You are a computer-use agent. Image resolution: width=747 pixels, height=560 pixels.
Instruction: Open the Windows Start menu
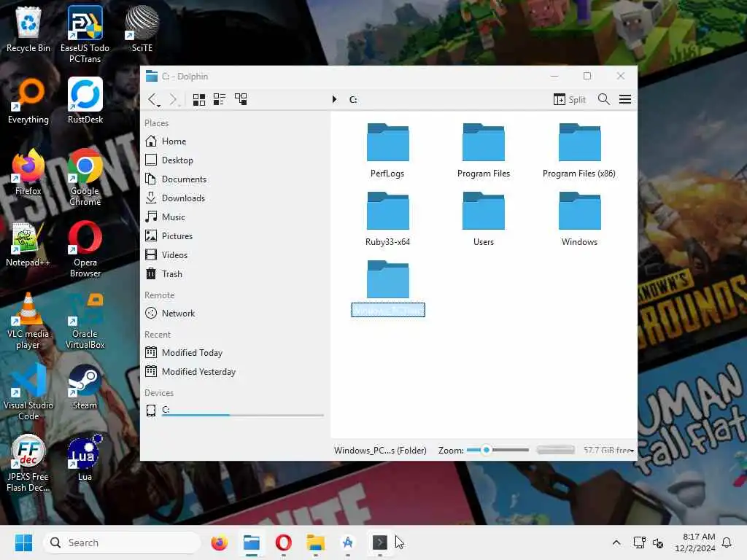coord(23,542)
